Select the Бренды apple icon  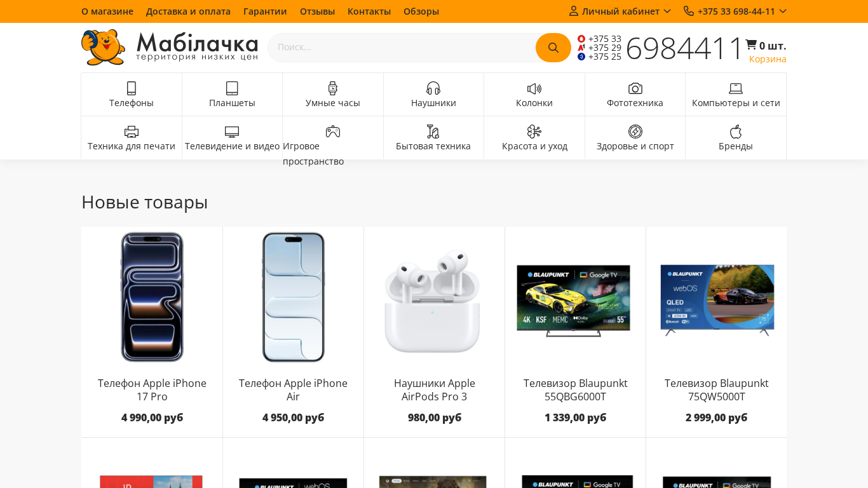click(735, 132)
